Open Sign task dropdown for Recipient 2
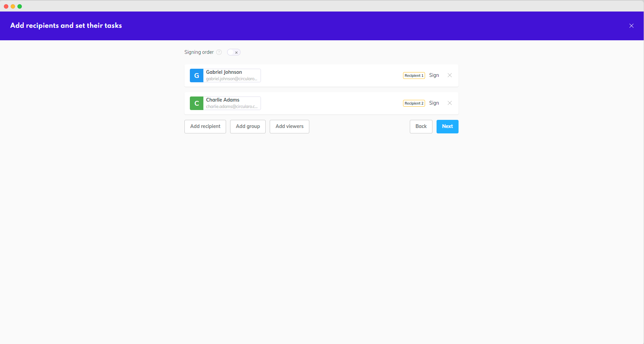Image resolution: width=644 pixels, height=344 pixels. (x=434, y=103)
